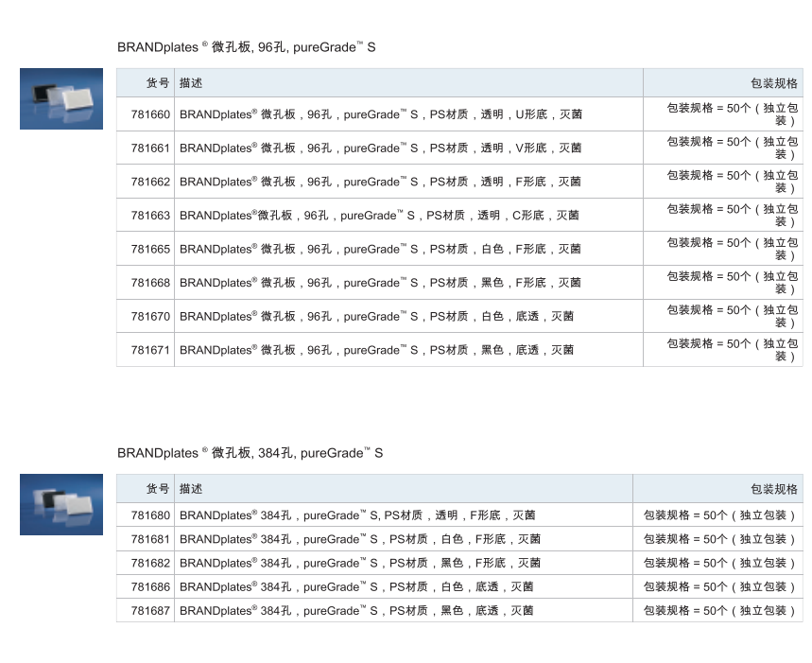This screenshot has height=663, width=812.
Task: Select the 96孔 透明 U形底 description
Action: pyautogui.click(x=381, y=114)
